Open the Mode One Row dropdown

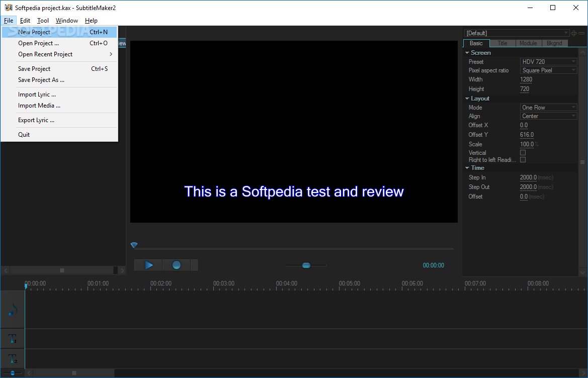coord(548,107)
